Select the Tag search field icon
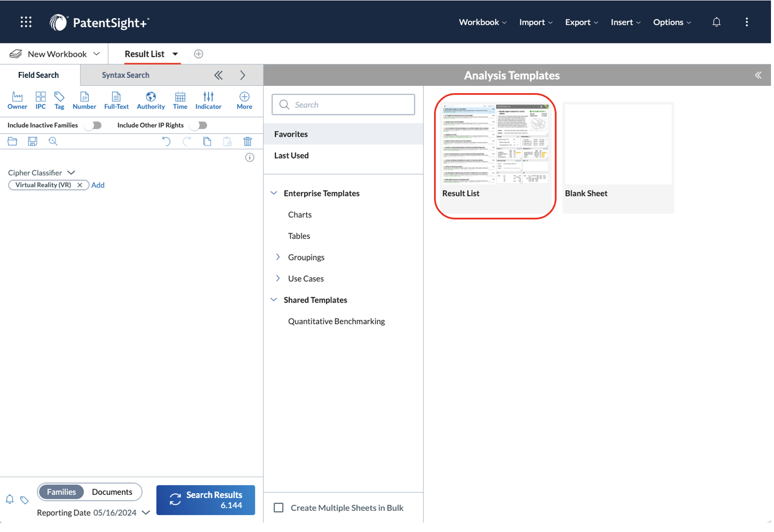Screen dimensions: 774x532 tap(59, 100)
